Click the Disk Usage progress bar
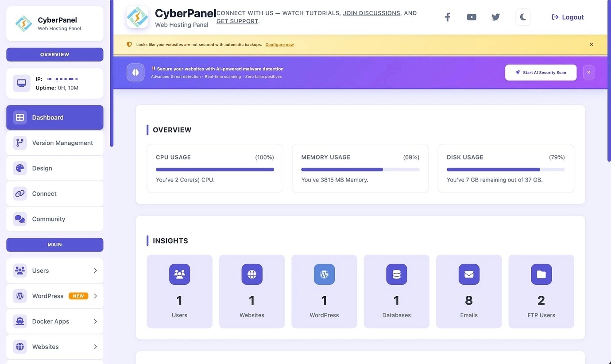611x364 pixels. pos(506,170)
